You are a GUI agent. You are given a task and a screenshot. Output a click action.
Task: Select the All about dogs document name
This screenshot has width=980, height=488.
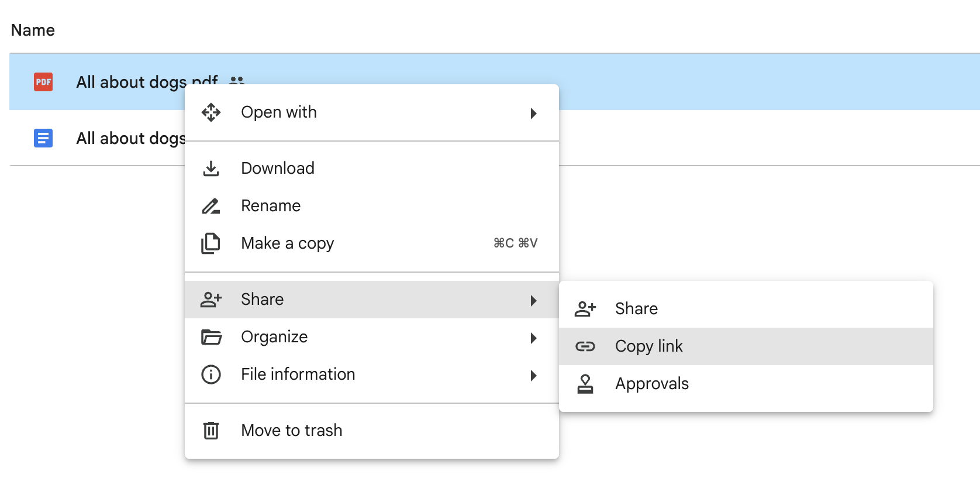tap(131, 139)
